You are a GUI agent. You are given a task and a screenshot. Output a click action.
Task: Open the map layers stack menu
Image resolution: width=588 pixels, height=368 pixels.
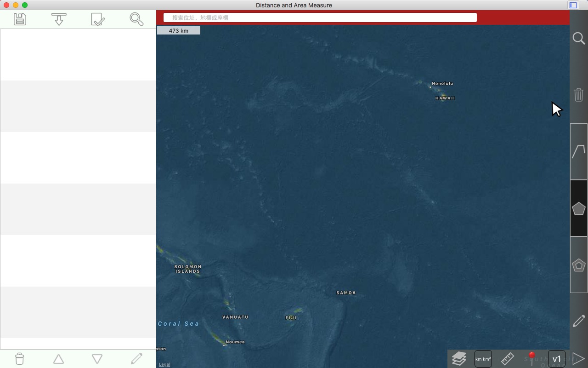(x=459, y=358)
